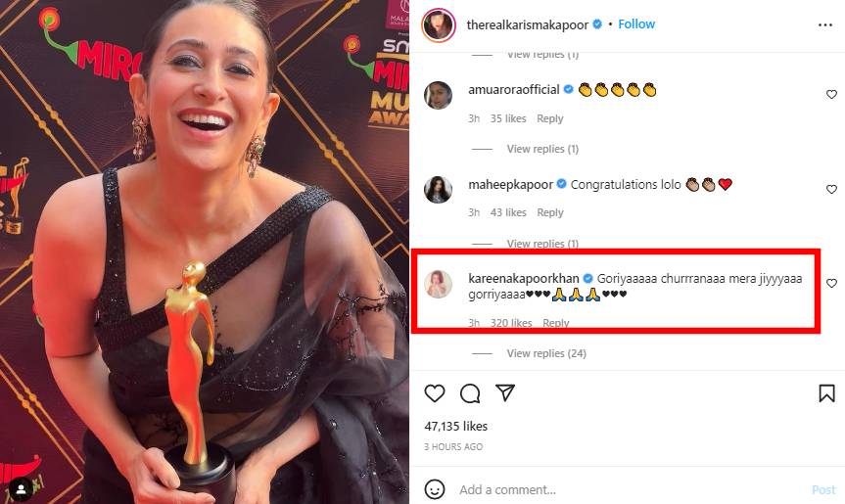Save the post with the bookmark icon

tap(826, 393)
